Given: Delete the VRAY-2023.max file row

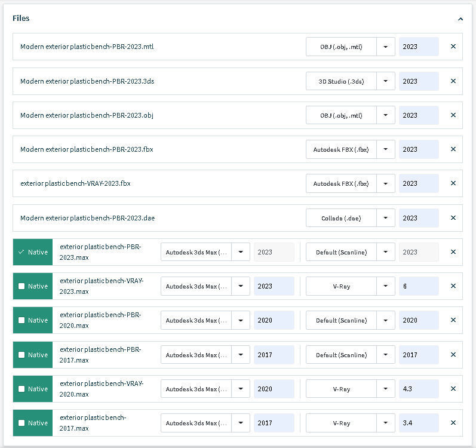Looking at the screenshot, I should 453,286.
